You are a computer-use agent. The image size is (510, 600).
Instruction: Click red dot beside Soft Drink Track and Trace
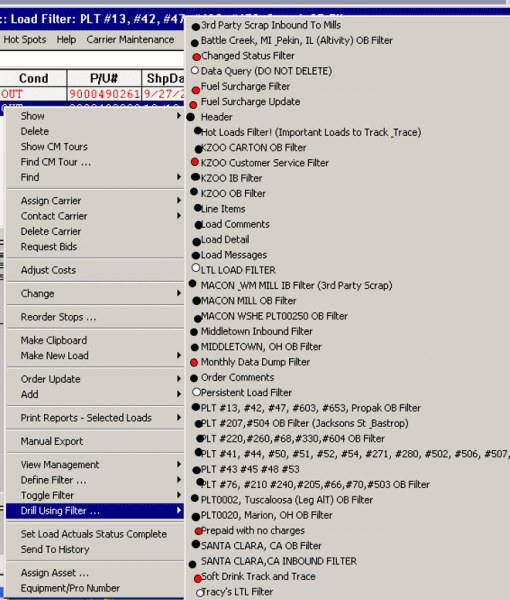(197, 579)
